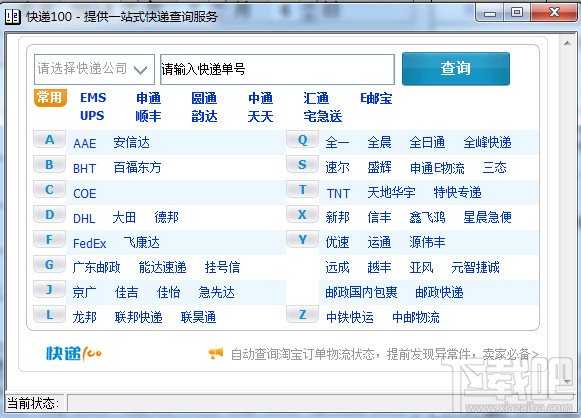Select 飞康达 courier

pyautogui.click(x=142, y=242)
